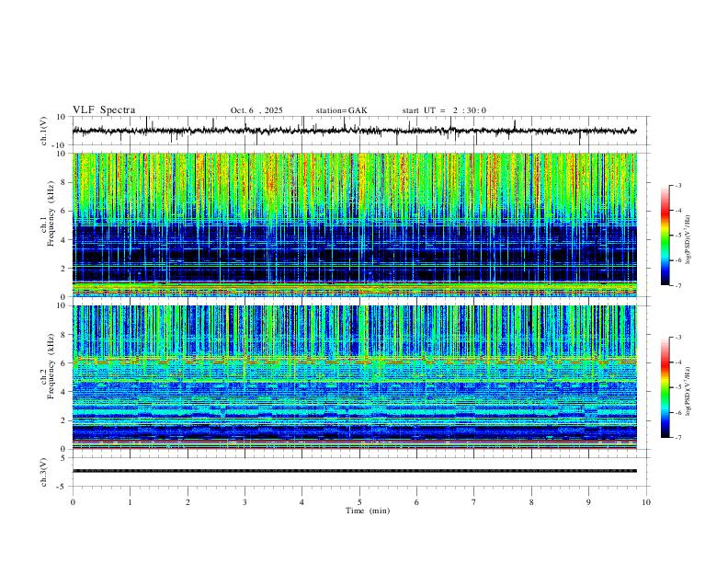Click the "VLF Spectra" plot title
This screenshot has height=563, width=728.
click(x=104, y=110)
